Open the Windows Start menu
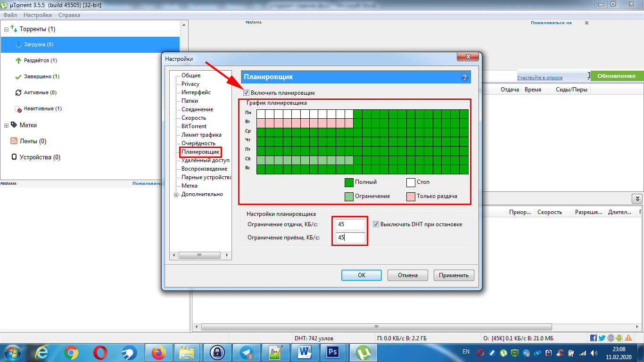Screen dimensions: 644x362 [x=13, y=353]
